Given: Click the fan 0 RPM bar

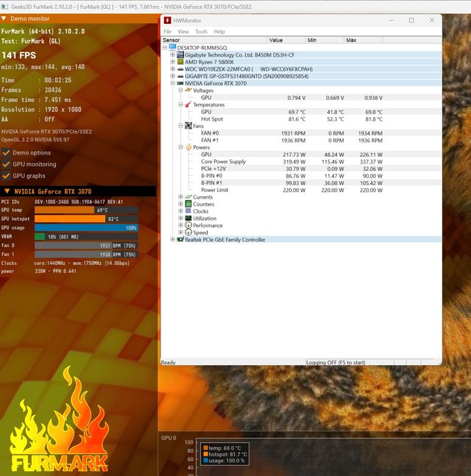Looking at the screenshot, I should pyautogui.click(x=87, y=245).
